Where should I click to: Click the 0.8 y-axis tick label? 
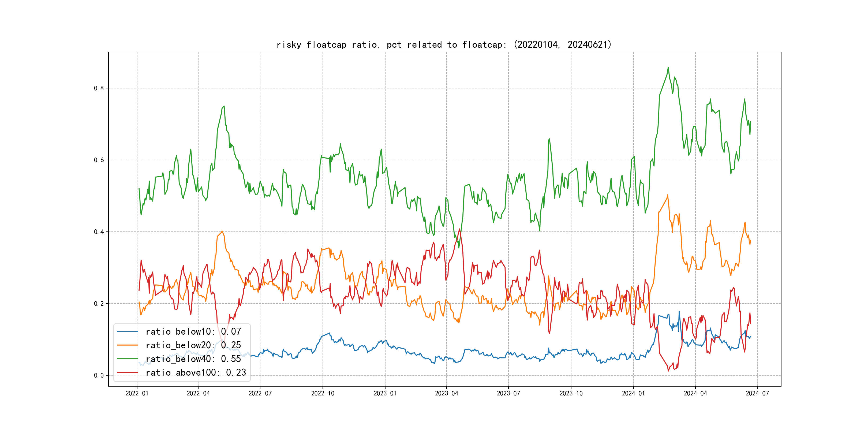point(99,88)
